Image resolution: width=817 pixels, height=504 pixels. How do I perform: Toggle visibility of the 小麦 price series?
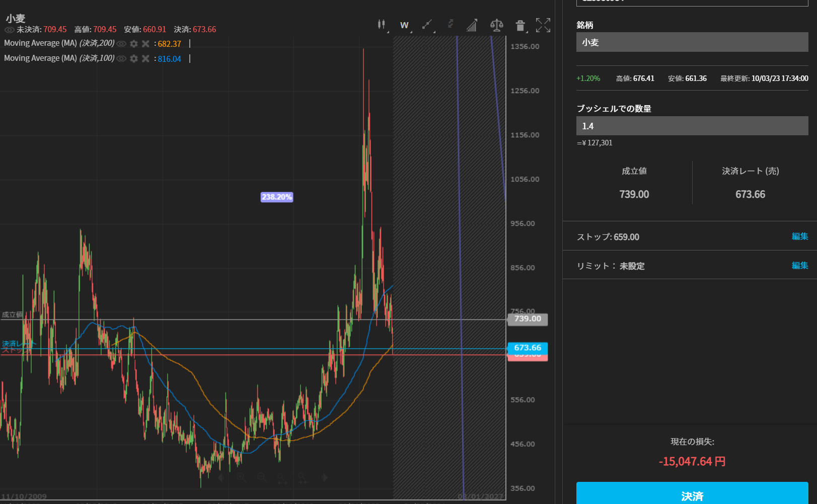(9, 30)
